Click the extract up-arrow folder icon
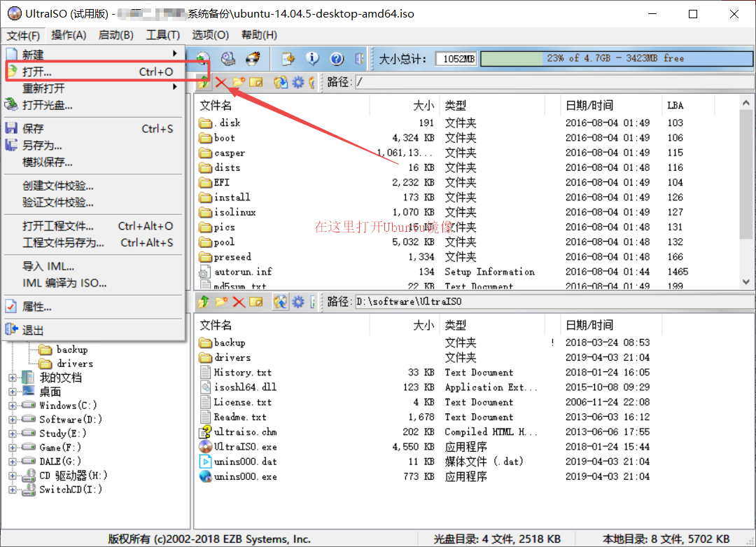The height and width of the screenshot is (547, 756). coord(203,82)
